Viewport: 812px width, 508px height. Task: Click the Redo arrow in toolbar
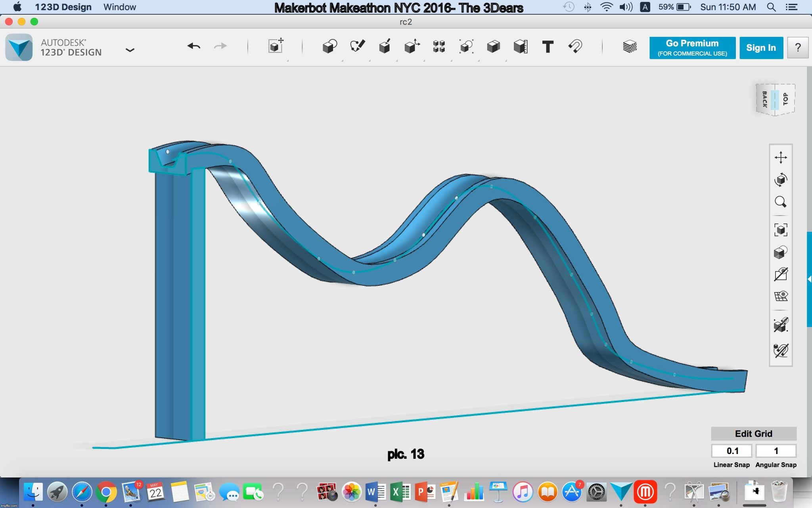click(220, 46)
